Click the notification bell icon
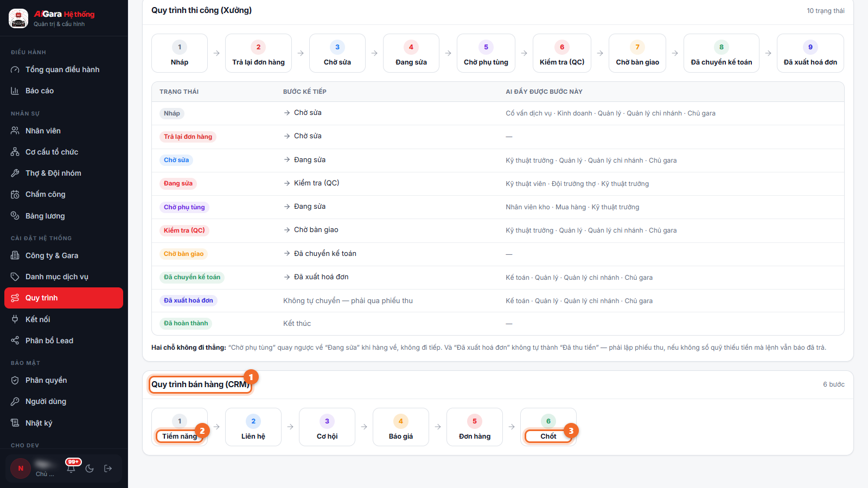868x488 pixels. [71, 468]
